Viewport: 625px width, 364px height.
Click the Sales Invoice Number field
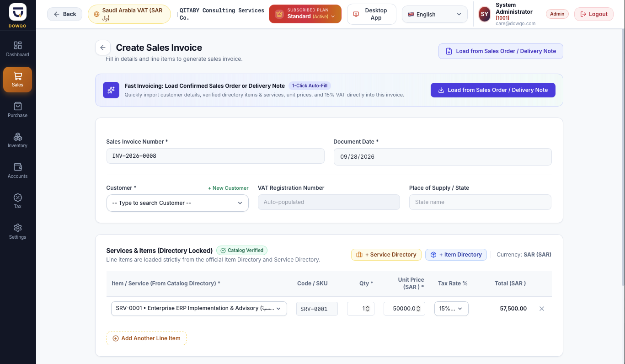[215, 156]
